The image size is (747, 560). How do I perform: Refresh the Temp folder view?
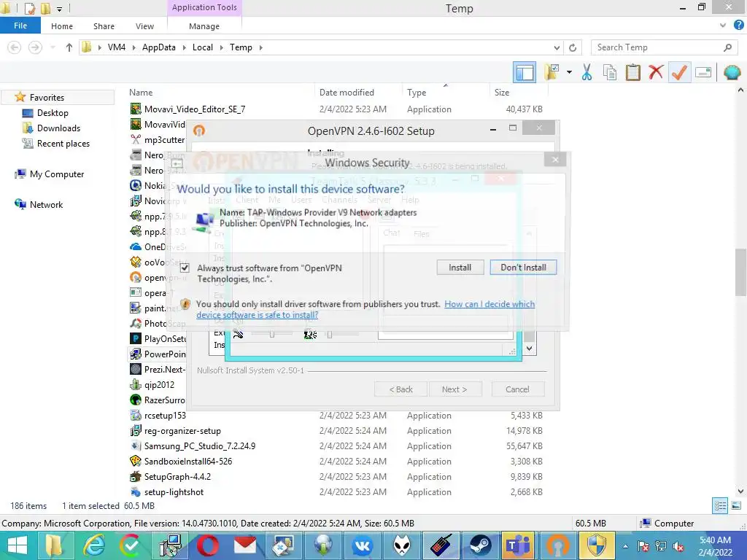click(x=573, y=47)
